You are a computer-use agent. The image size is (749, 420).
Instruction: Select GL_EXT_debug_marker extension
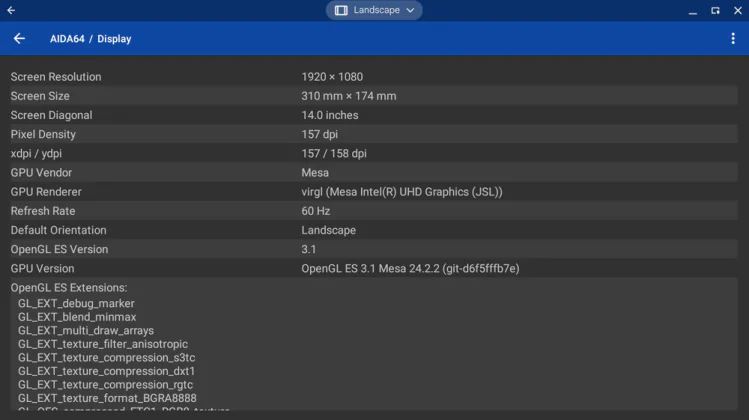pyautogui.click(x=76, y=303)
